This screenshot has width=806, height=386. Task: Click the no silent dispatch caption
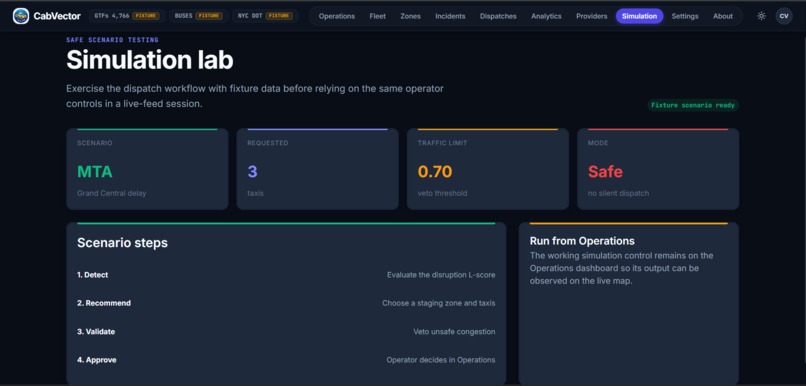(x=618, y=193)
